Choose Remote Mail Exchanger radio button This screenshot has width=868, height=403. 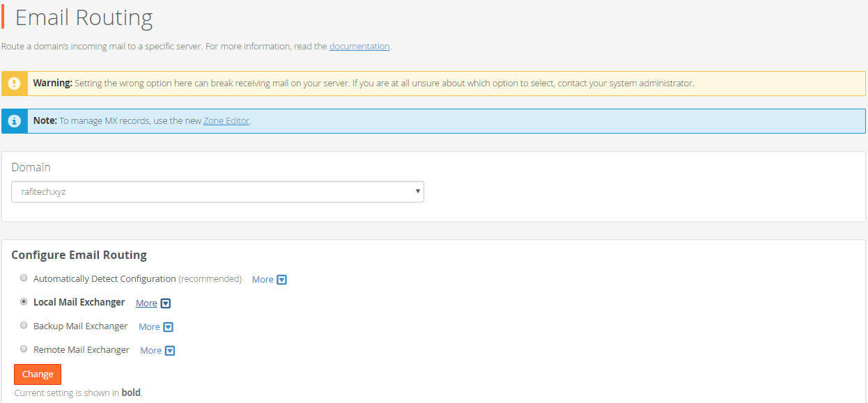24,349
